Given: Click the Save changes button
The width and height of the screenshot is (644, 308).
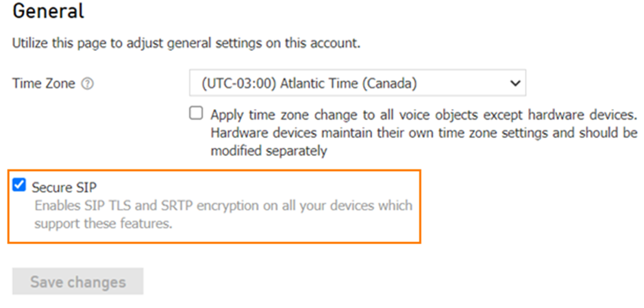Looking at the screenshot, I should point(77,282).
